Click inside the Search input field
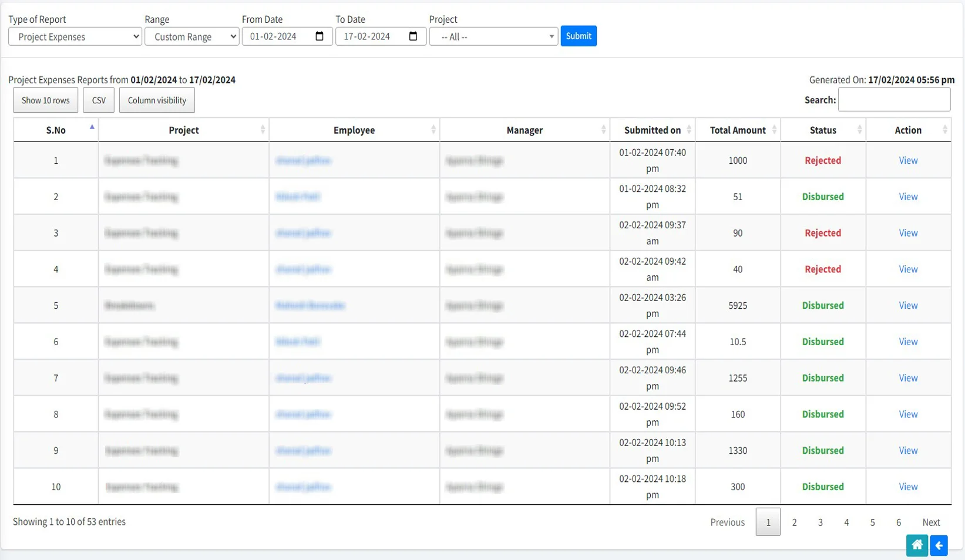 893,99
